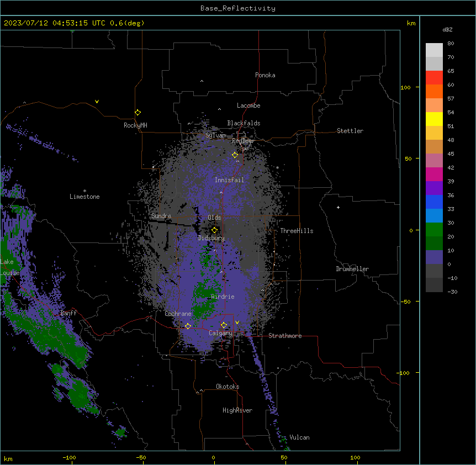Select the Calgary label

pos(220,333)
